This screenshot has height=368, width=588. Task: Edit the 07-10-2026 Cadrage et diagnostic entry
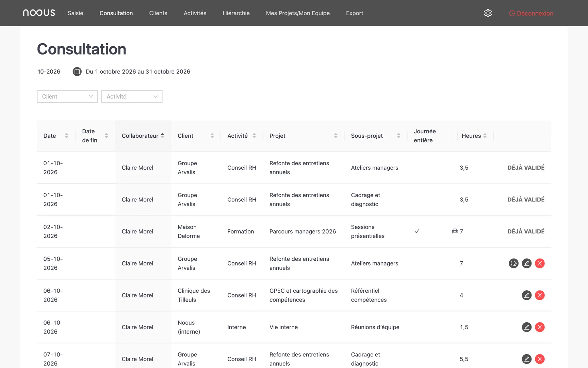click(527, 359)
